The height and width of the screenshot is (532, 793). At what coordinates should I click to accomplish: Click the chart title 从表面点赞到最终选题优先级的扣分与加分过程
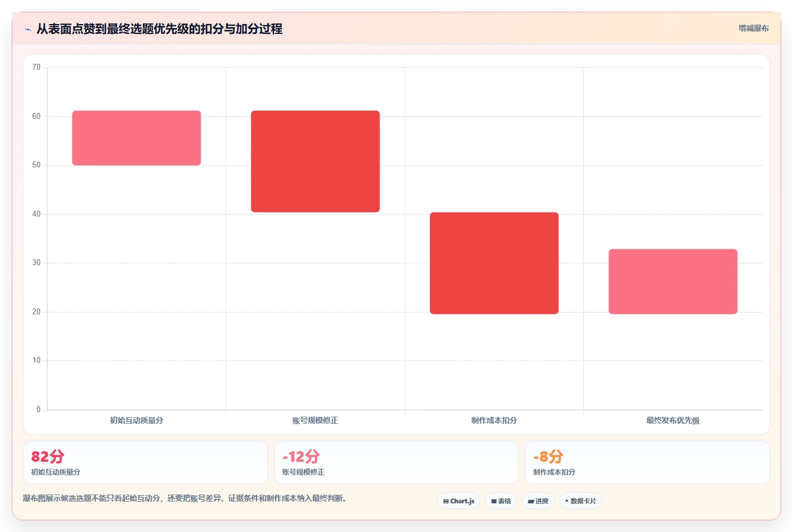(x=159, y=29)
